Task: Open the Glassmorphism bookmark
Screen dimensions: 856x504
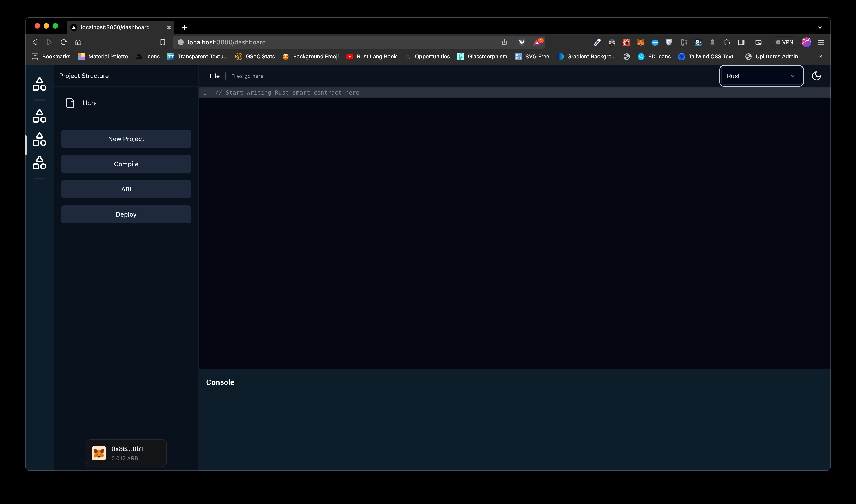Action: pos(482,56)
